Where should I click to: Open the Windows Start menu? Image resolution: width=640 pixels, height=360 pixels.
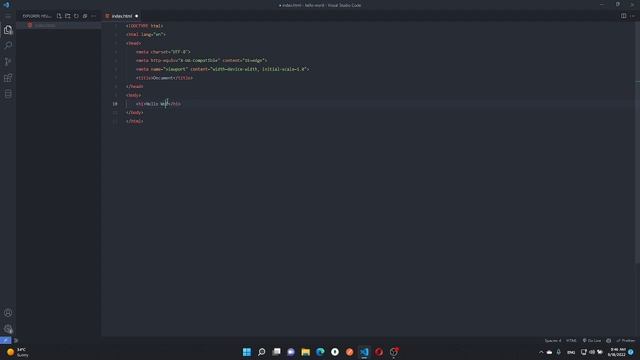tap(247, 352)
